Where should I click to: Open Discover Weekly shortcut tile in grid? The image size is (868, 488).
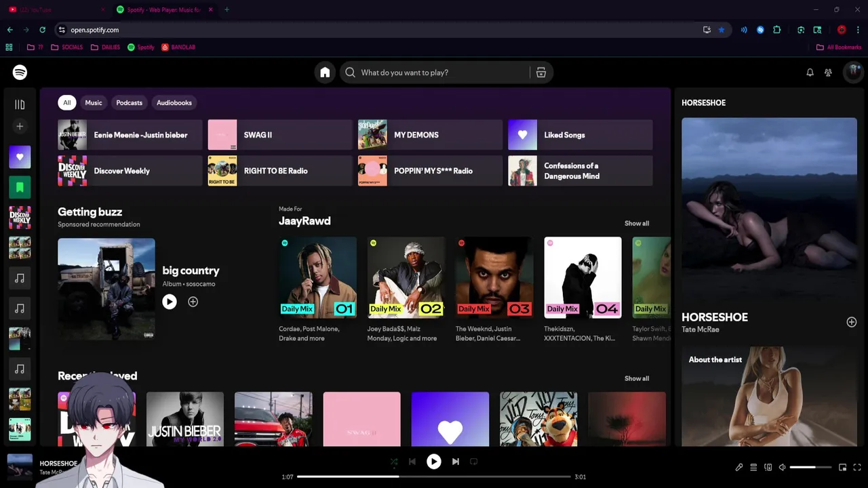pos(130,171)
